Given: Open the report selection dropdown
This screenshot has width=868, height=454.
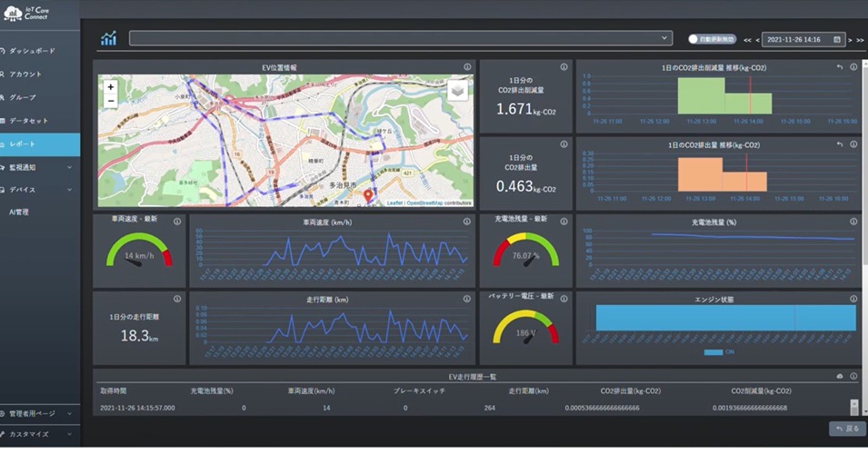Looking at the screenshot, I should (400, 38).
